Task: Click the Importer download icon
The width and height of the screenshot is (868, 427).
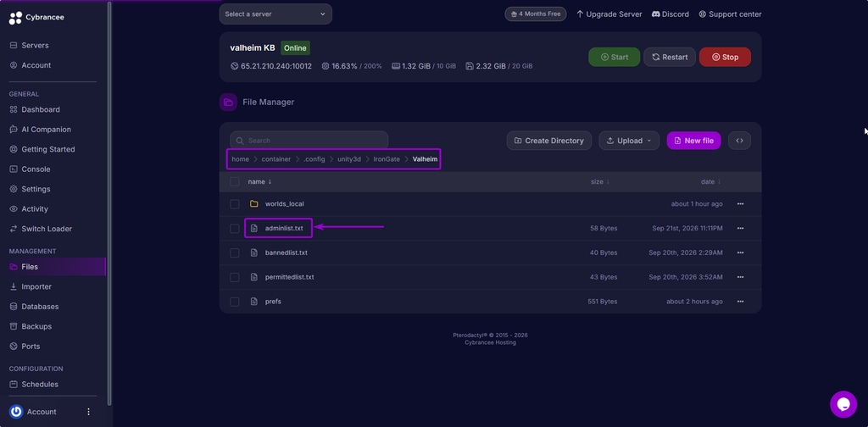Action: (x=14, y=286)
